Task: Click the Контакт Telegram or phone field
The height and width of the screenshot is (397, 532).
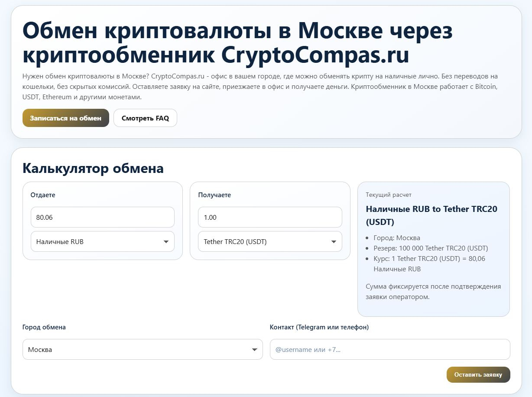Action: tap(390, 349)
